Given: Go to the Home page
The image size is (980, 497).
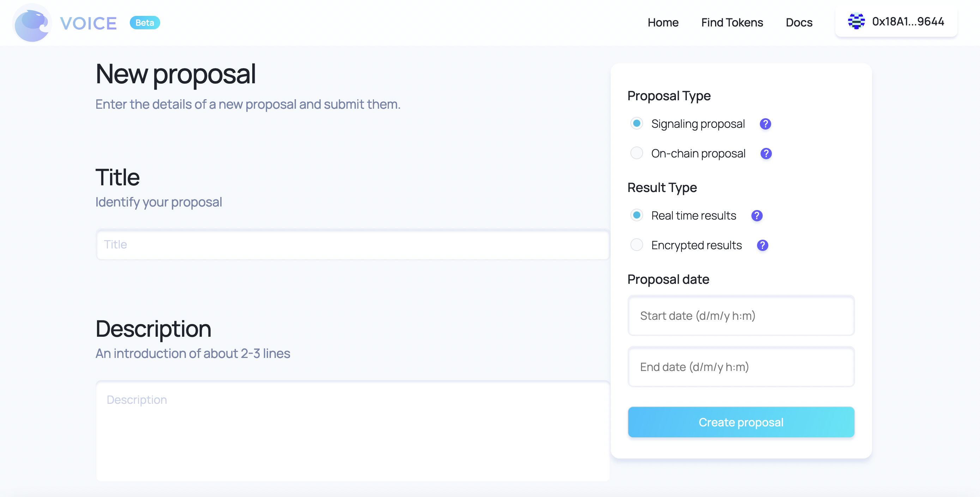Looking at the screenshot, I should 663,23.
